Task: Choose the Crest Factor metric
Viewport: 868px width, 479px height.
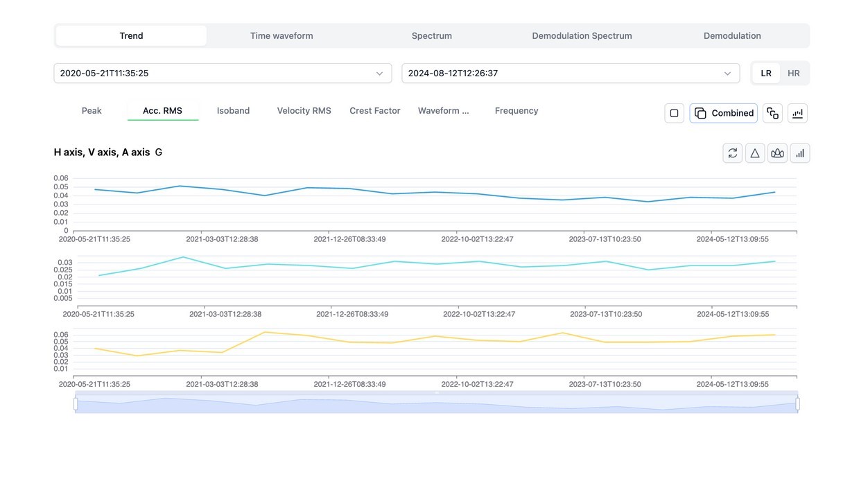Action: point(374,111)
